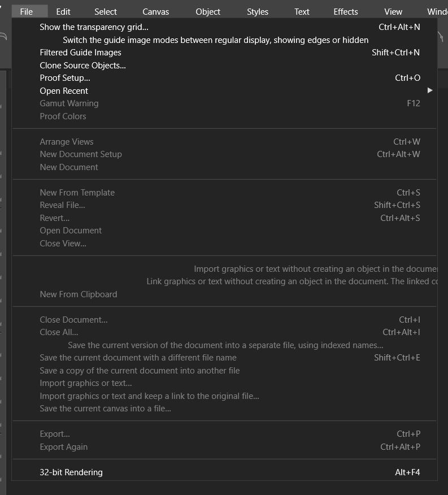The height and width of the screenshot is (495, 448).
Task: Expand the Open Recent submenu arrow
Action: 430,90
